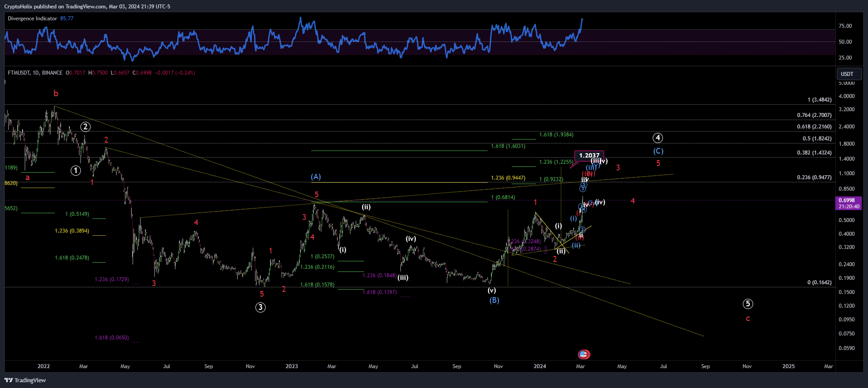The height and width of the screenshot is (388, 868).
Task: Click extension label 1.618 (1.9384)
Action: pyautogui.click(x=556, y=135)
